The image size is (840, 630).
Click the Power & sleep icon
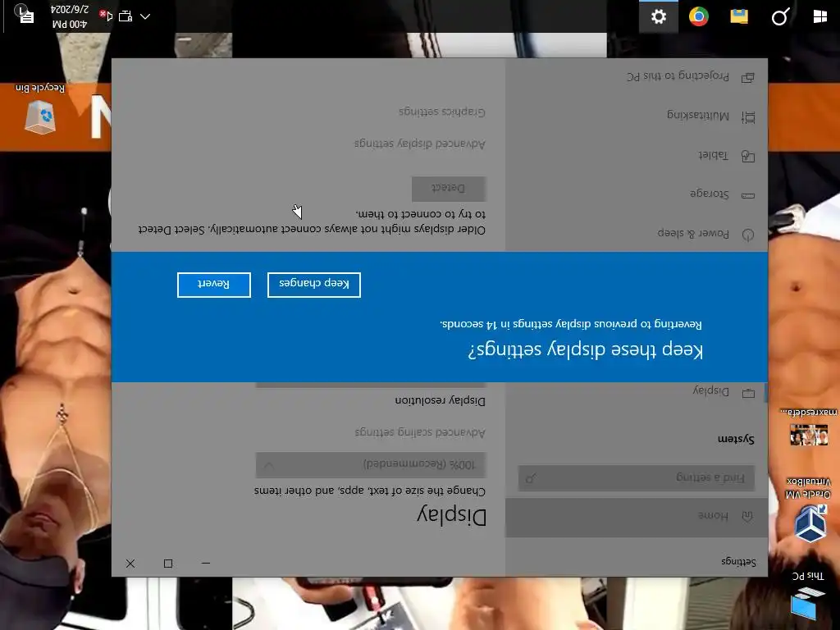coord(748,235)
